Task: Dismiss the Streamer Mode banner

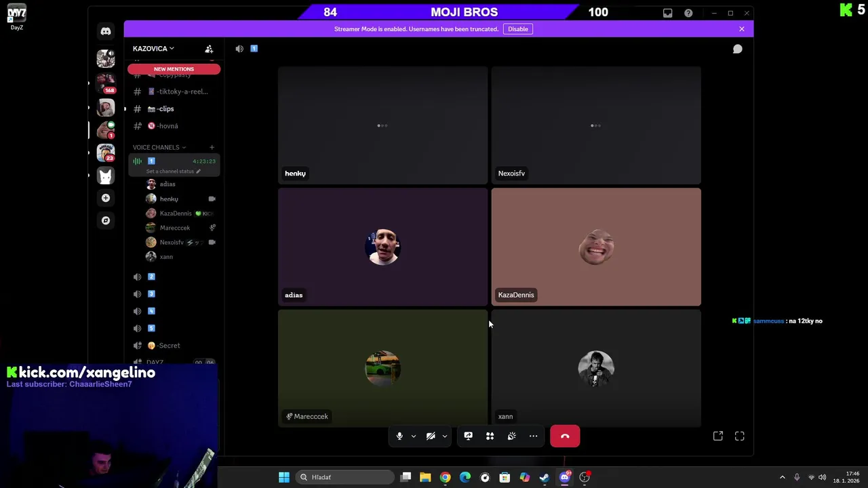Action: [742, 29]
